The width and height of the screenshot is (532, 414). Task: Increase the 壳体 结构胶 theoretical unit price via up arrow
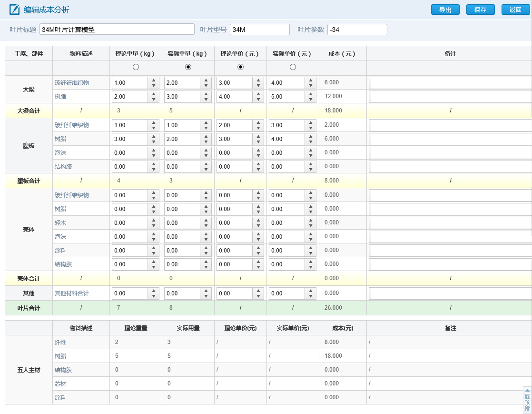pyautogui.click(x=258, y=262)
